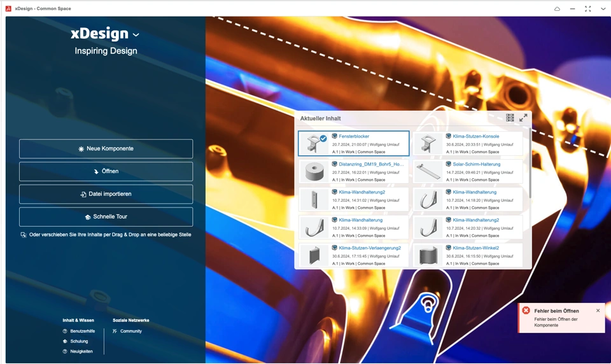The height and width of the screenshot is (364, 611).
Task: Select the Distanzring_DM19_Bohr5 thumbnail
Action: tap(314, 171)
